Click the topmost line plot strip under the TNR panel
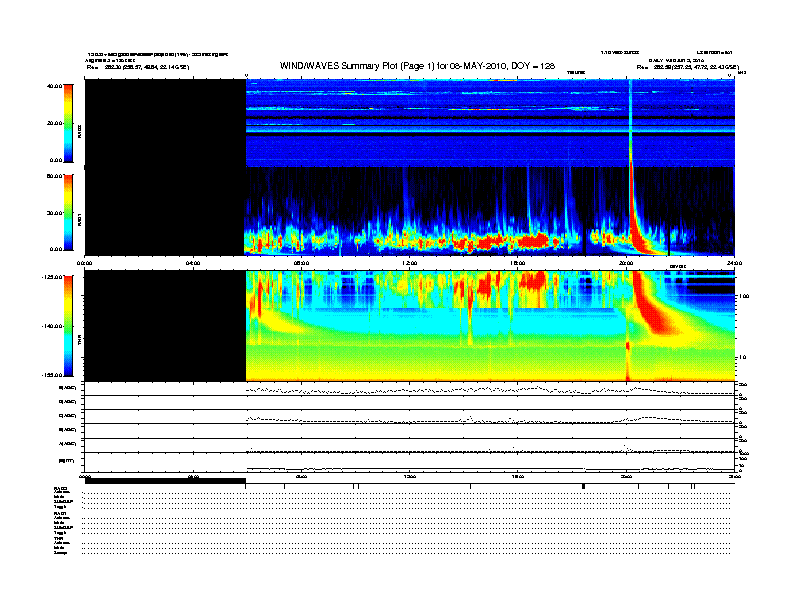 409,389
